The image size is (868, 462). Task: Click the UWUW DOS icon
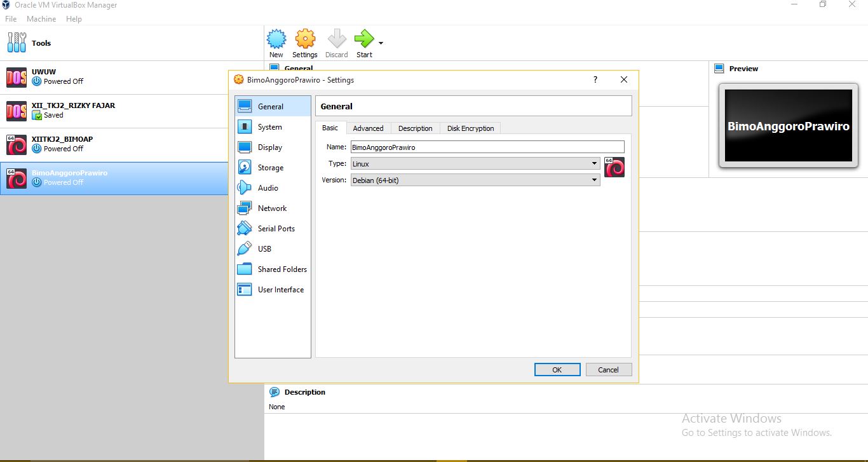point(17,78)
